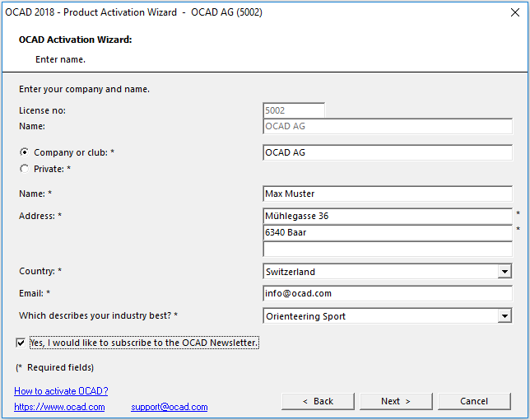530x420 pixels.
Task: Click the Orienteering Sport combo box
Action: (x=388, y=316)
